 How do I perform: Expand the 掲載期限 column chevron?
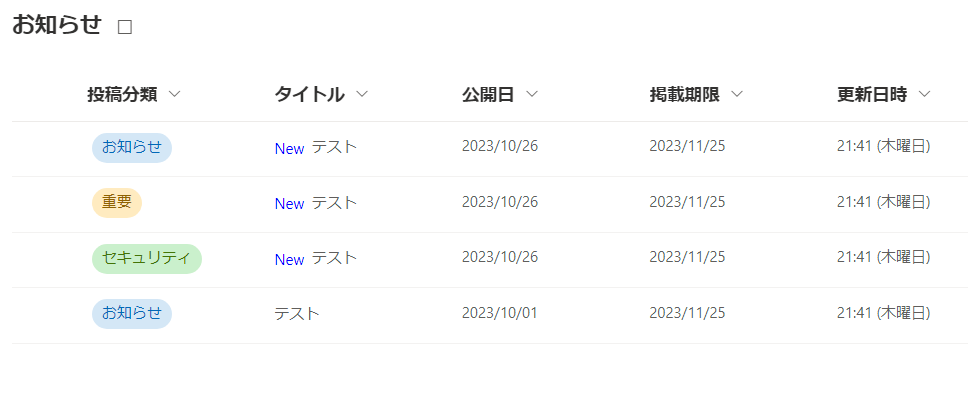(x=736, y=95)
